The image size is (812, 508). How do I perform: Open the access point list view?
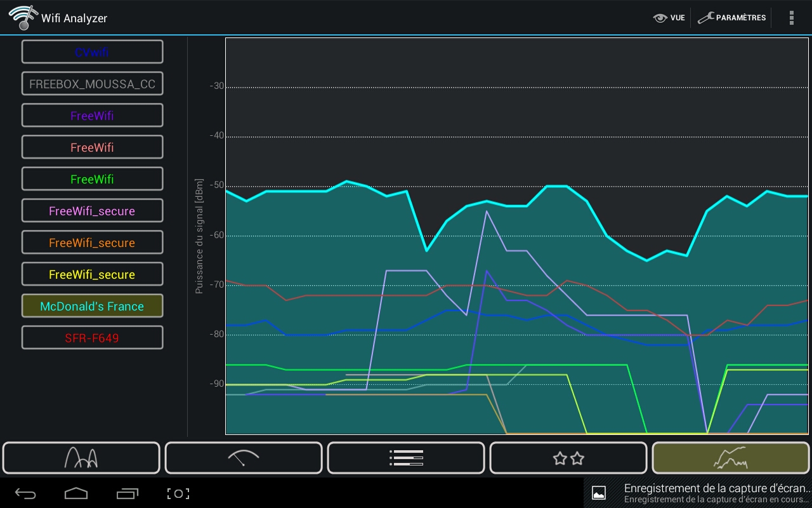point(406,458)
